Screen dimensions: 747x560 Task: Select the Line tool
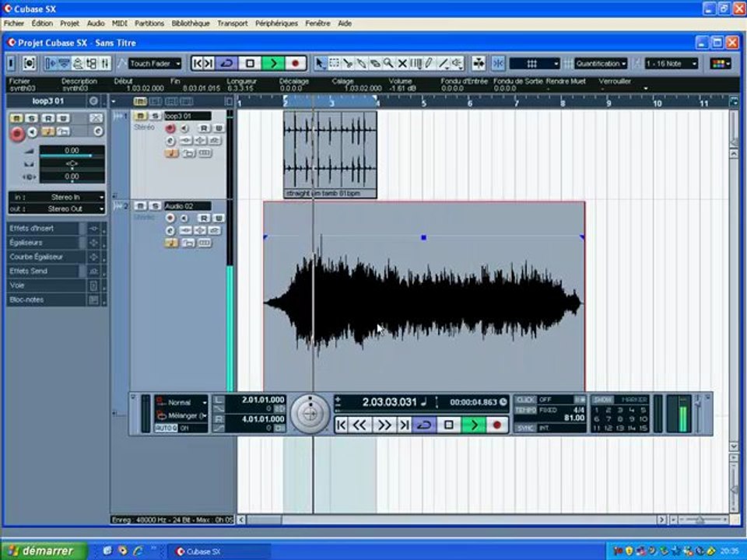(x=443, y=63)
